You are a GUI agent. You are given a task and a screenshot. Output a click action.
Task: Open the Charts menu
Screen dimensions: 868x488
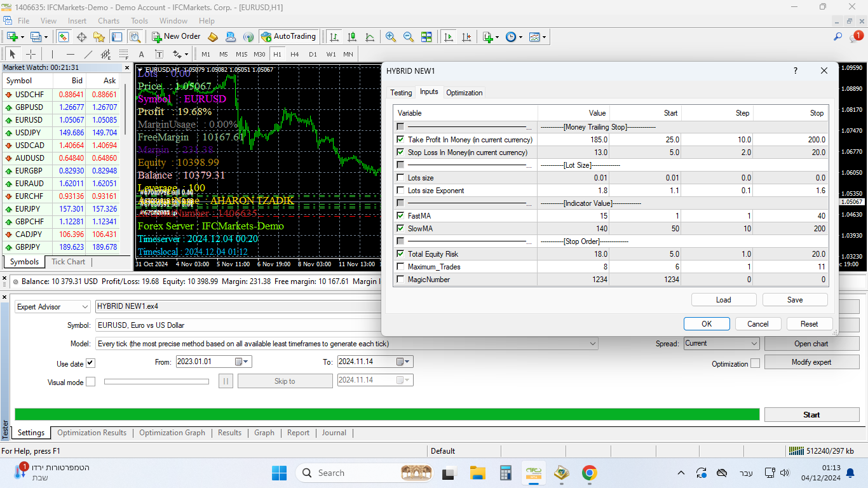pyautogui.click(x=109, y=20)
